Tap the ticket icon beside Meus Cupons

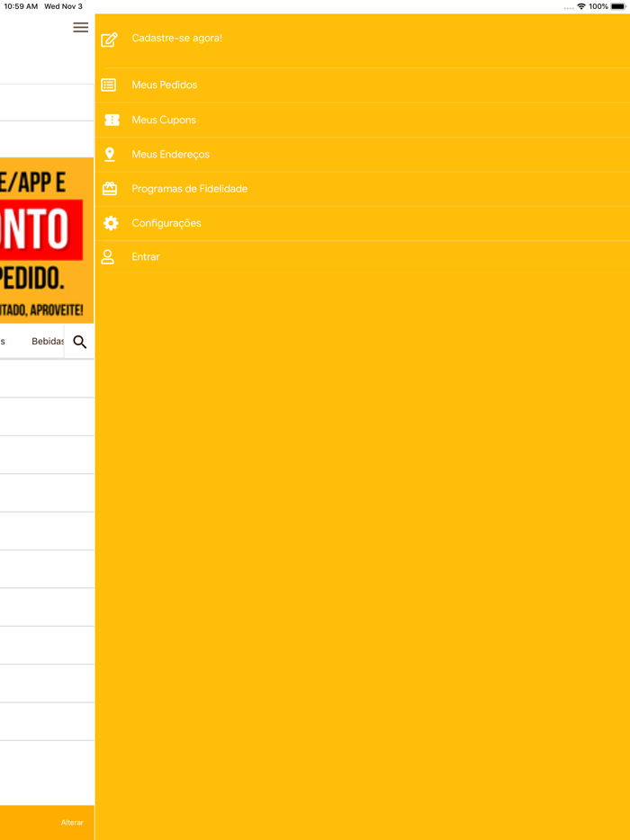coord(112,120)
